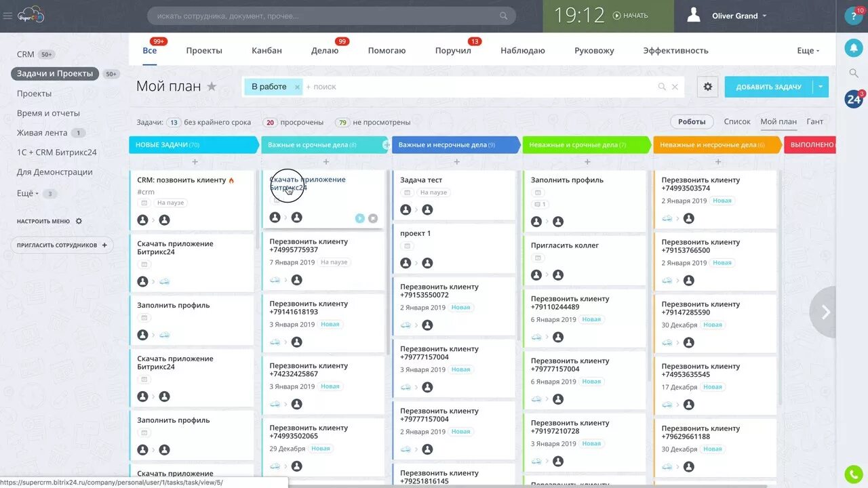Image resolution: width=868 pixels, height=488 pixels.
Task: Click ПРИГЛАСИТЬ СОТРУДНИКОВ button
Action: coord(62,245)
